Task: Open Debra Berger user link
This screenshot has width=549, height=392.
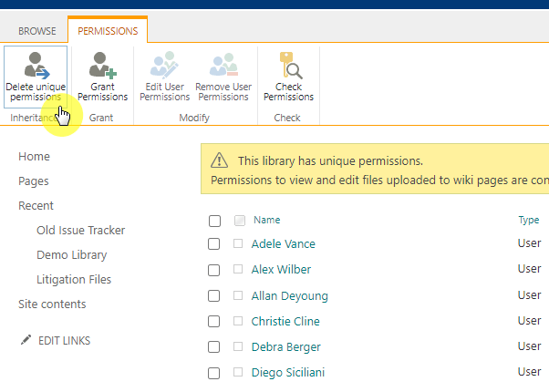Action: click(286, 347)
